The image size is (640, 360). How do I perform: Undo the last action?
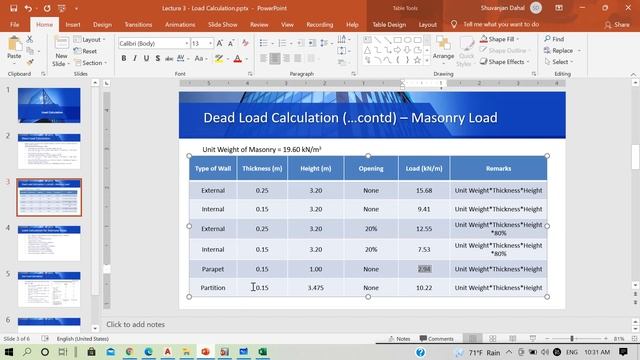28,8
